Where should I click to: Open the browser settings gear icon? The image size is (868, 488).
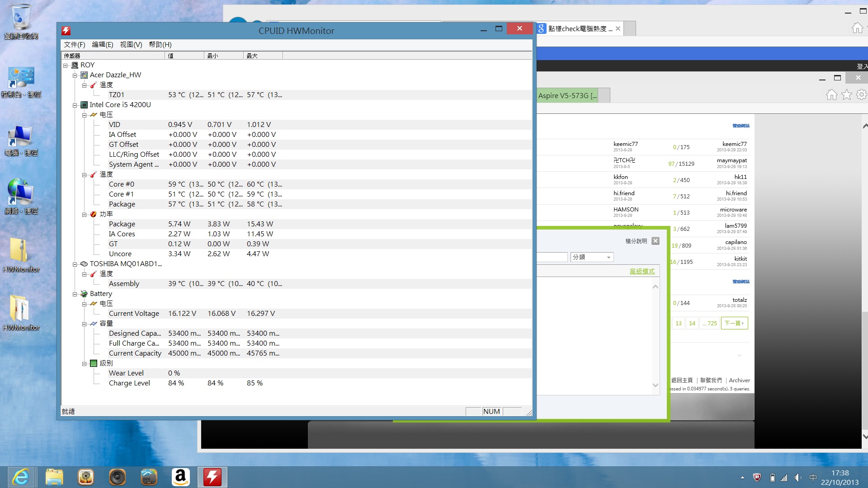[862, 95]
